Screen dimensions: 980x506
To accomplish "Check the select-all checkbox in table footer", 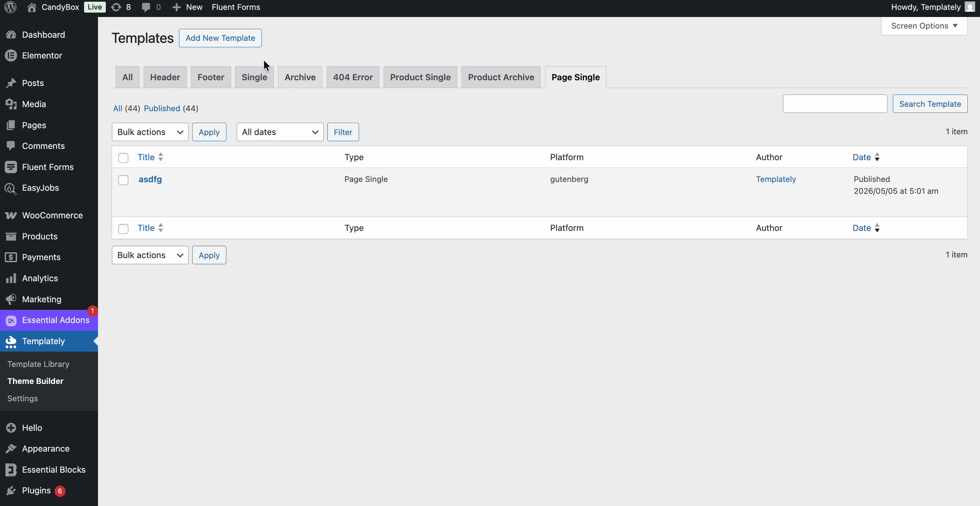I will tap(123, 229).
